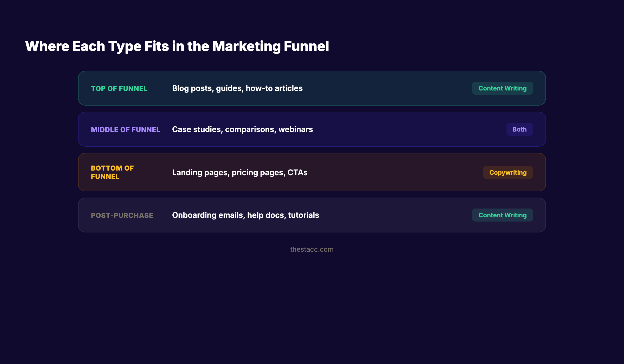
Task: Click the case studies and comparisons text
Action: point(242,129)
